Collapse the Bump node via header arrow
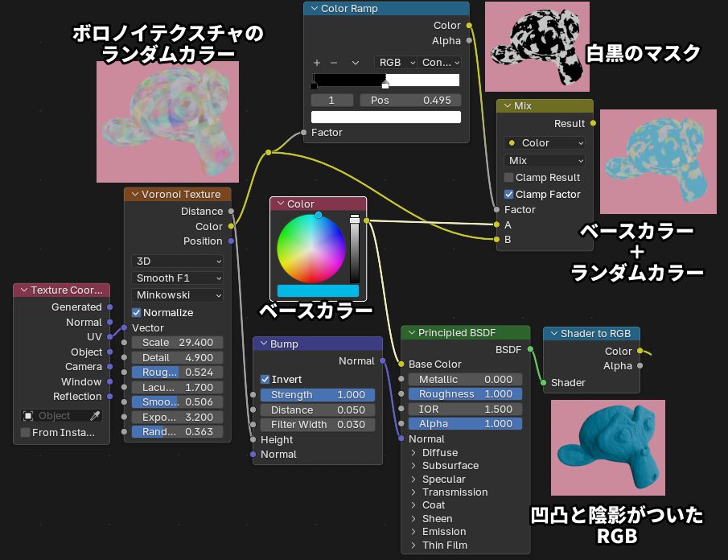 click(x=261, y=344)
